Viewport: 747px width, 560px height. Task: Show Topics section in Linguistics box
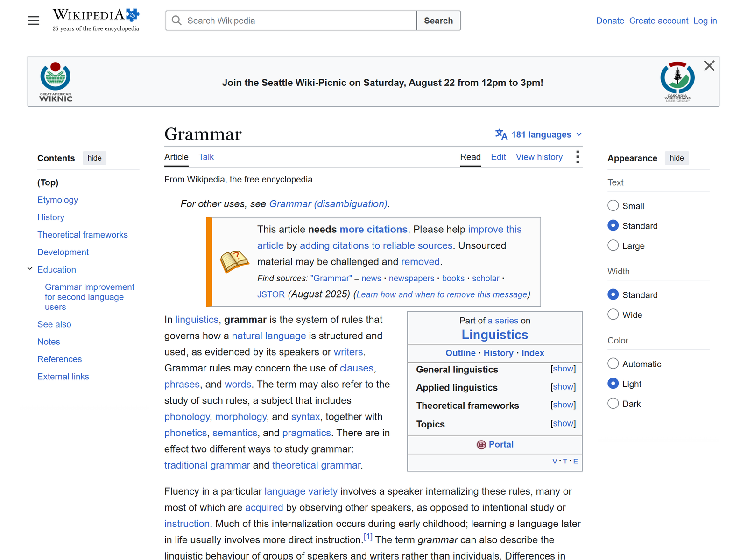(x=563, y=424)
